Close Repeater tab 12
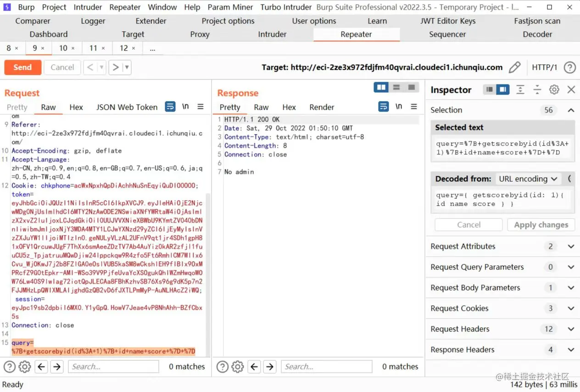 click(x=134, y=48)
